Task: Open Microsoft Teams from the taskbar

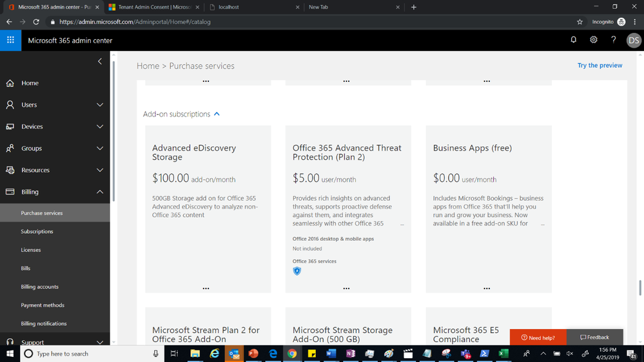Action: [465, 354]
